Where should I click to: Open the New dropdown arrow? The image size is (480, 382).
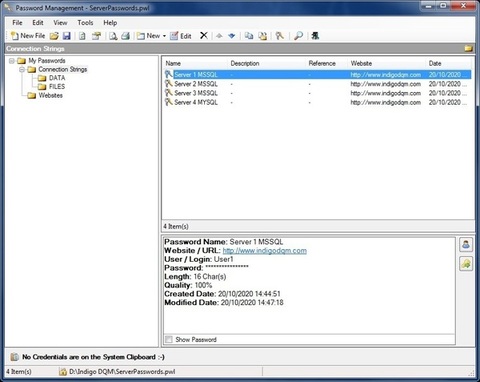point(164,36)
